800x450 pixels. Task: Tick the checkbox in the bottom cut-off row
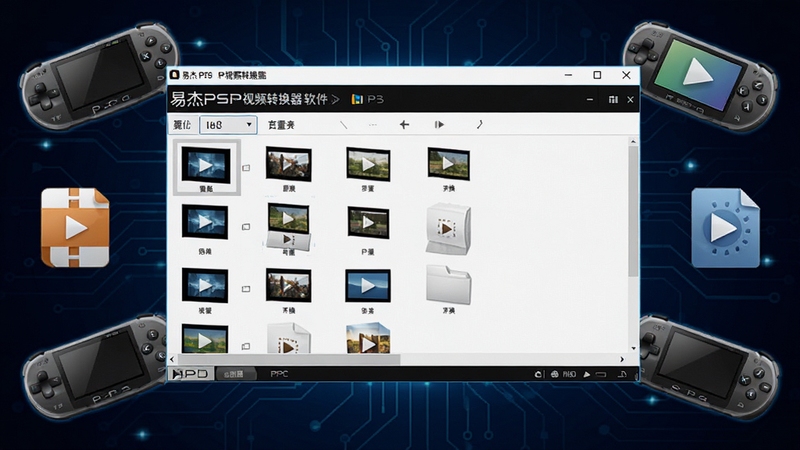pos(246,346)
